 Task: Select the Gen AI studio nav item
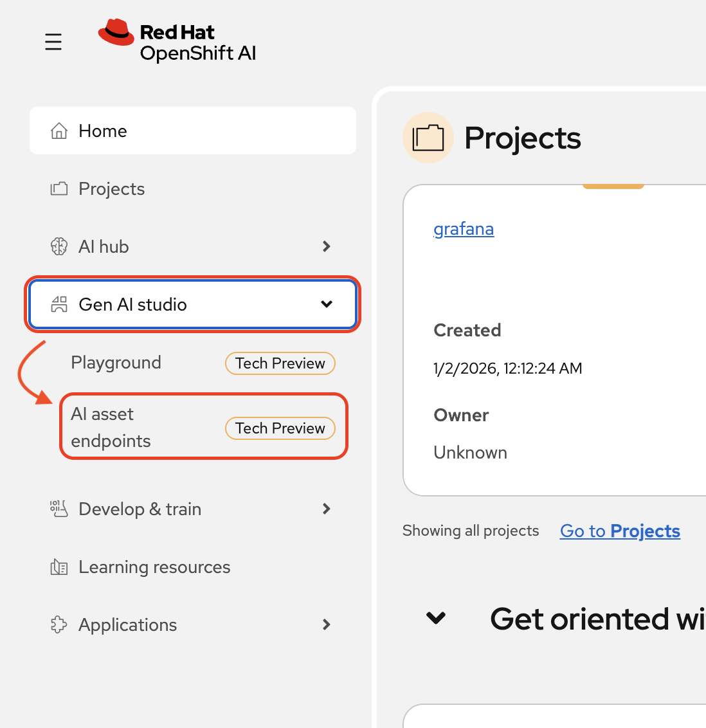pos(193,305)
